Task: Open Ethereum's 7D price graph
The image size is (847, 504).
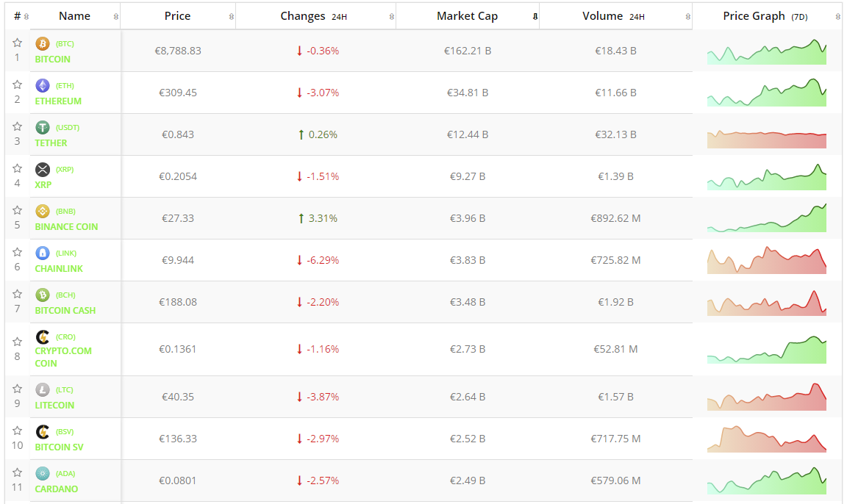Action: pos(767,93)
